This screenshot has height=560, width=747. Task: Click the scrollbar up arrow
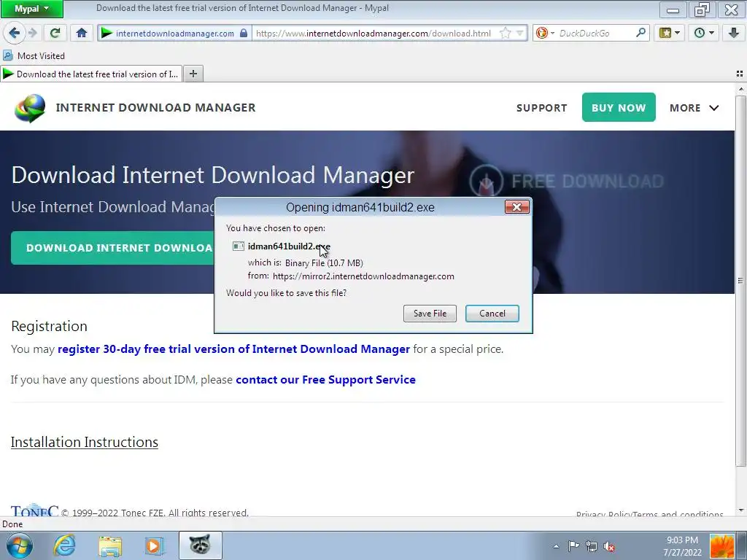pos(740,89)
